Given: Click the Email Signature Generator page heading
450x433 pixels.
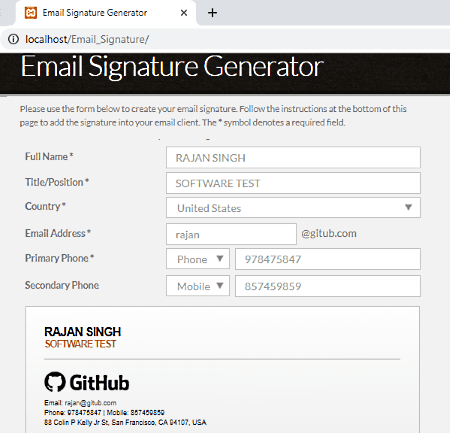Looking at the screenshot, I should coord(172,67).
